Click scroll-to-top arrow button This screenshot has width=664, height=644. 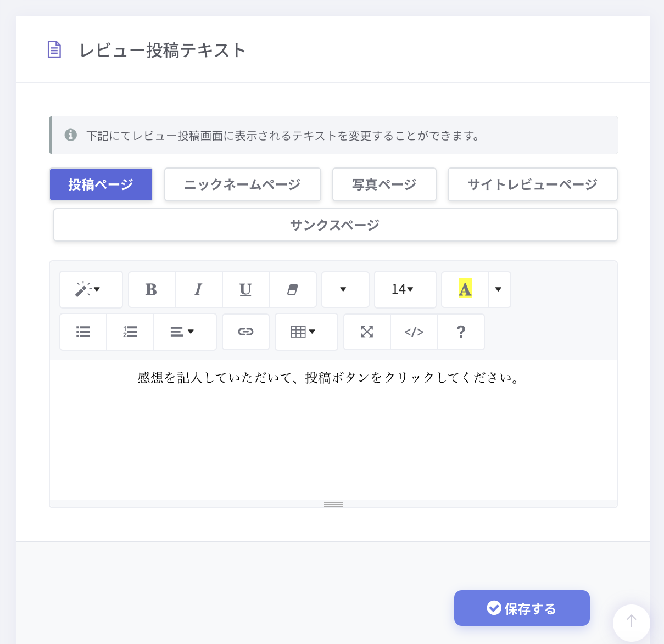[x=631, y=621]
